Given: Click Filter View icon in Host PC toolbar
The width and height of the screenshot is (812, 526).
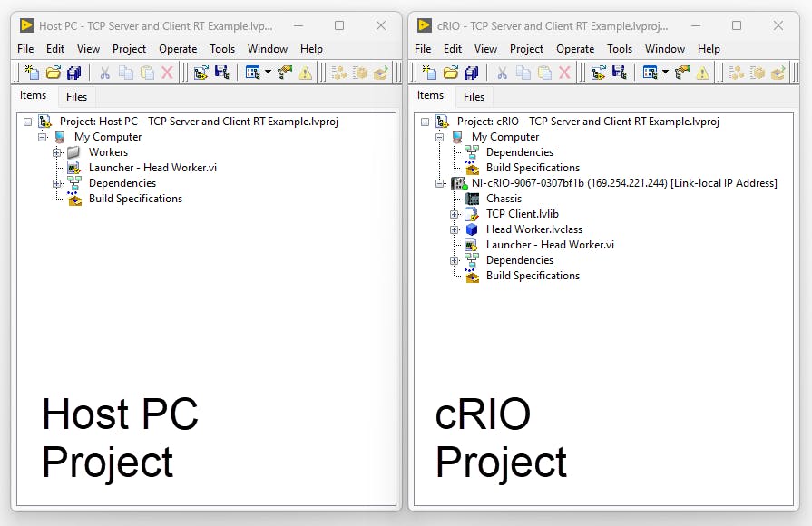Looking at the screenshot, I should (253, 73).
